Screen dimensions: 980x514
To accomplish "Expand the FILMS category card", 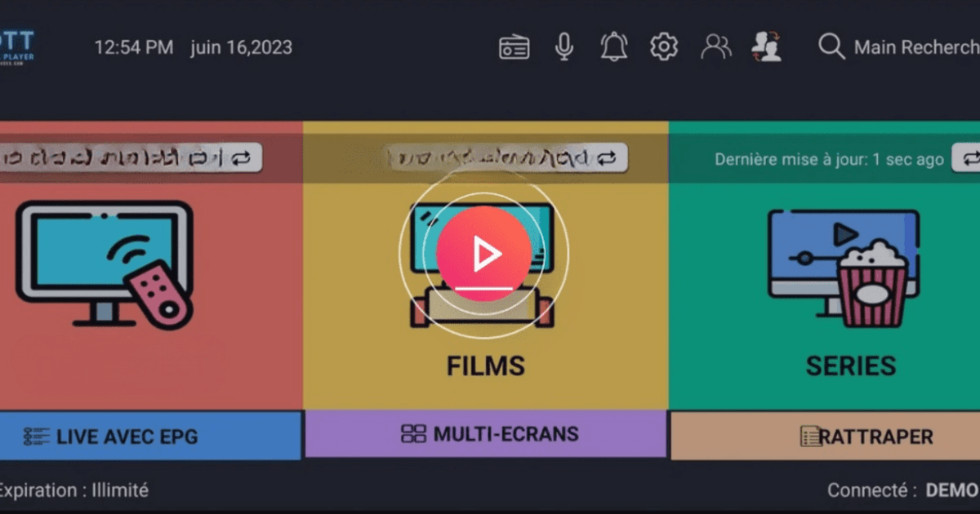I will (x=485, y=366).
